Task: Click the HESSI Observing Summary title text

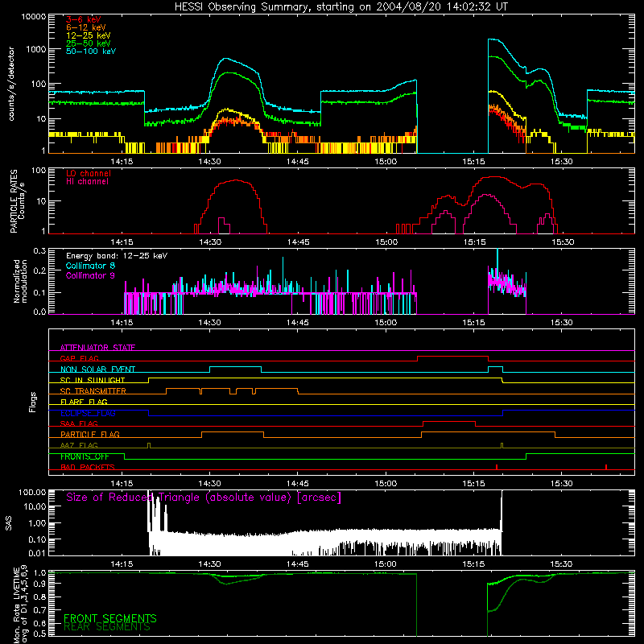Action: tap(341, 7)
